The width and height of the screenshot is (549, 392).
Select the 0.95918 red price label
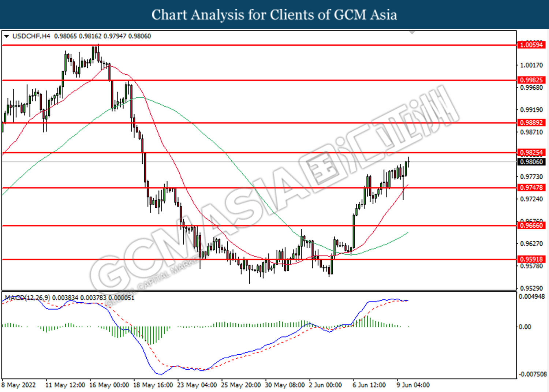pyautogui.click(x=531, y=259)
